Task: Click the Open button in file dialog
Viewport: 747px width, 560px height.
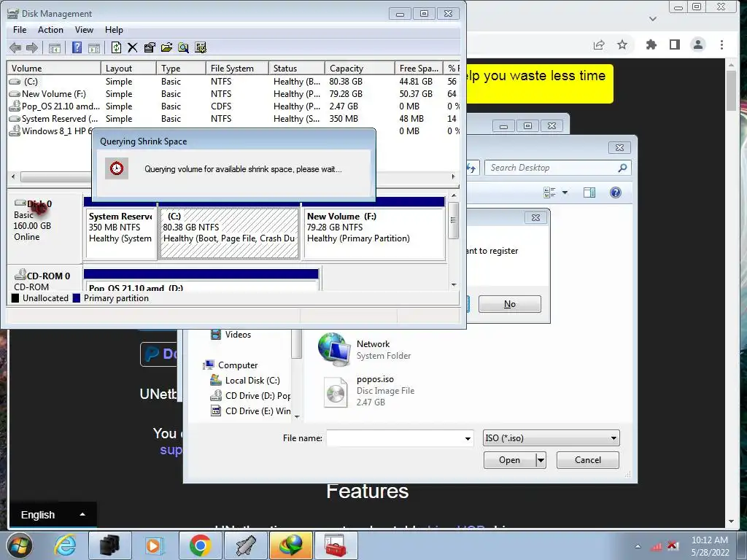Action: pyautogui.click(x=510, y=460)
